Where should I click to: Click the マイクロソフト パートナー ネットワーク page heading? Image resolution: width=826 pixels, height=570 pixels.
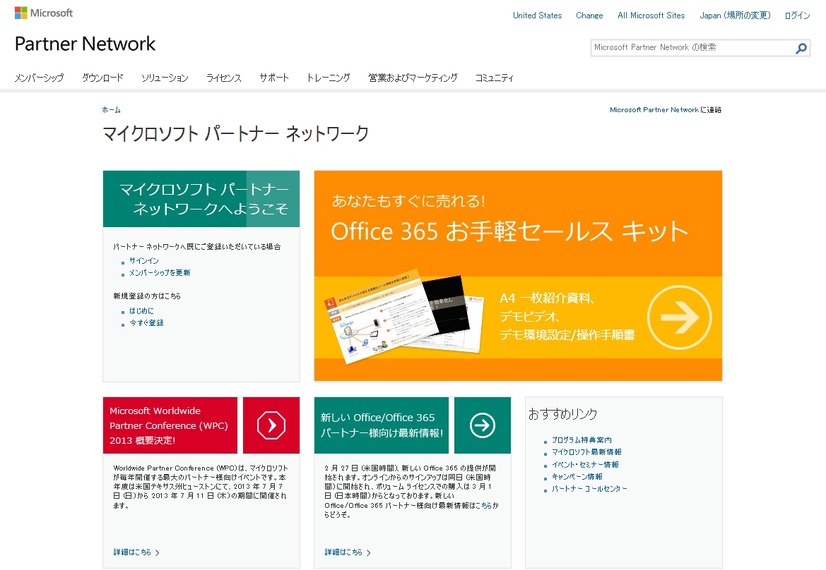[x=235, y=134]
